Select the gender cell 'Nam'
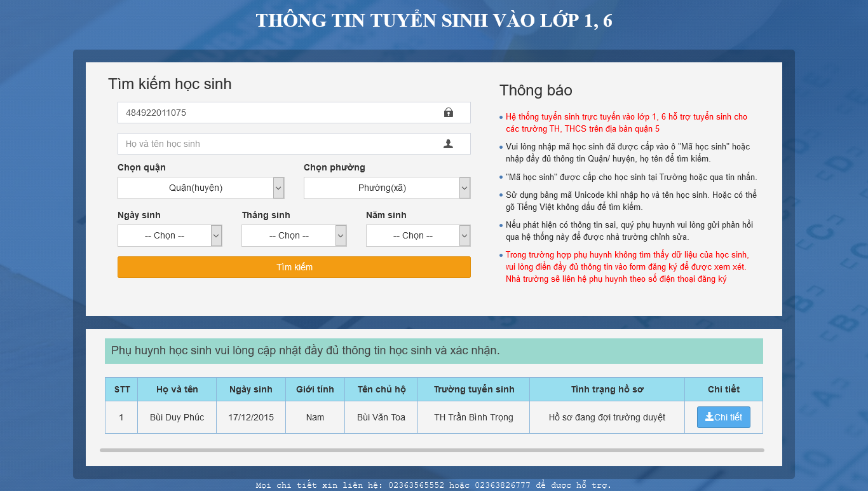The height and width of the screenshot is (491, 868). [315, 417]
